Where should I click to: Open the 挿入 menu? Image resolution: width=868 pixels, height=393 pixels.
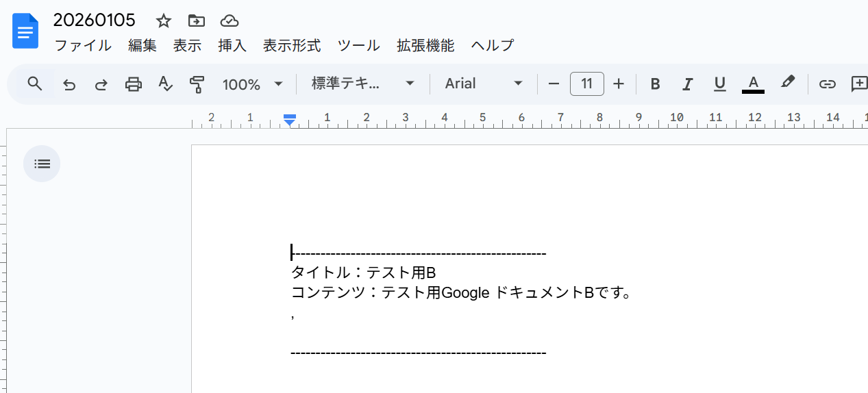pos(232,46)
